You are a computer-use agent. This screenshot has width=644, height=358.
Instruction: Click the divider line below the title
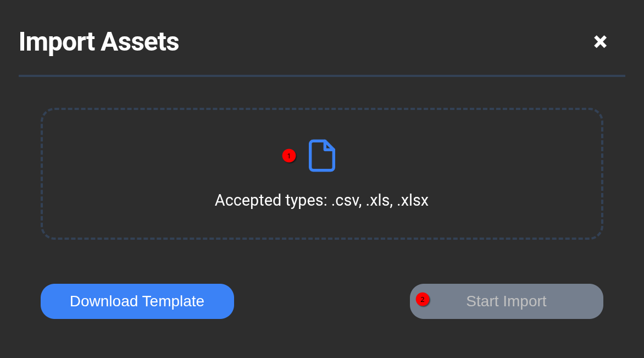322,76
